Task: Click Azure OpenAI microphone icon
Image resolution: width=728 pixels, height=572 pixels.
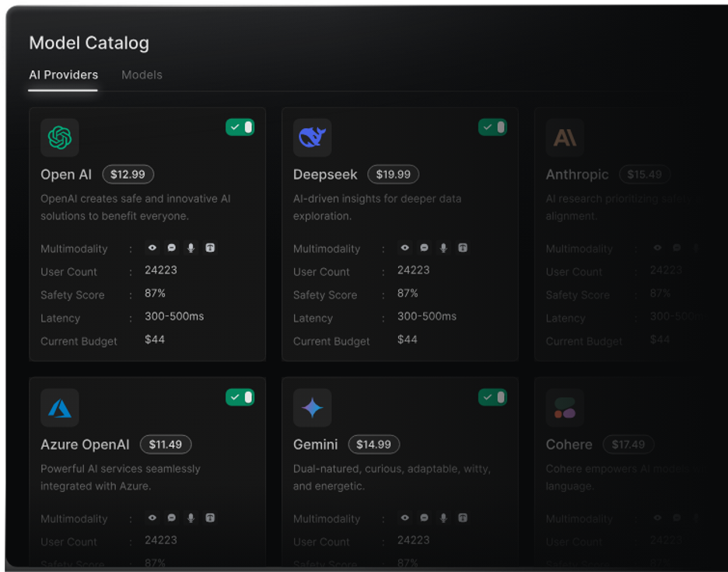Action: point(191,518)
